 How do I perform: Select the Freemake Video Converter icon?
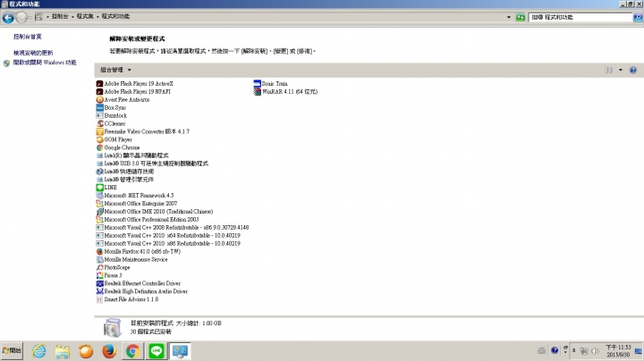[x=99, y=131]
